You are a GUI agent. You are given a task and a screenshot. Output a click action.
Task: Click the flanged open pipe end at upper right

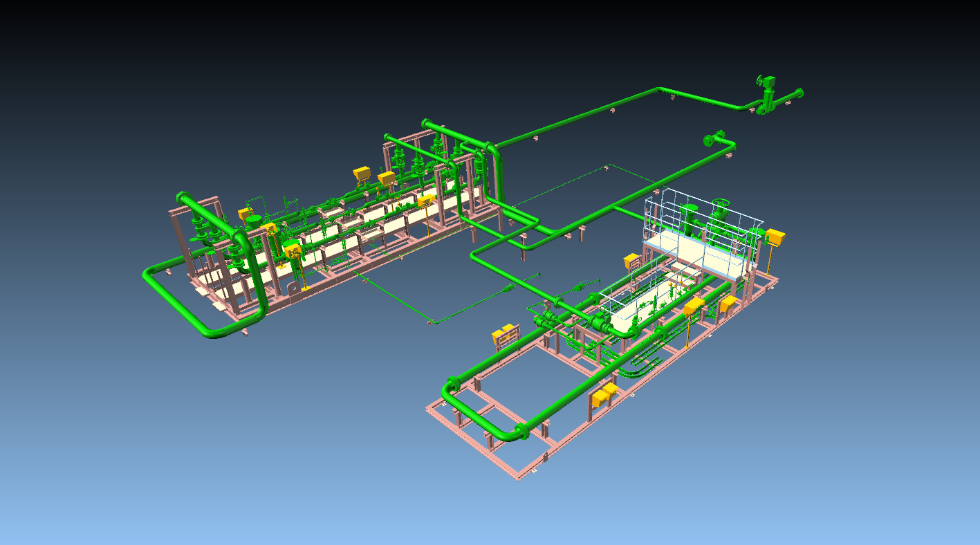coord(712,140)
